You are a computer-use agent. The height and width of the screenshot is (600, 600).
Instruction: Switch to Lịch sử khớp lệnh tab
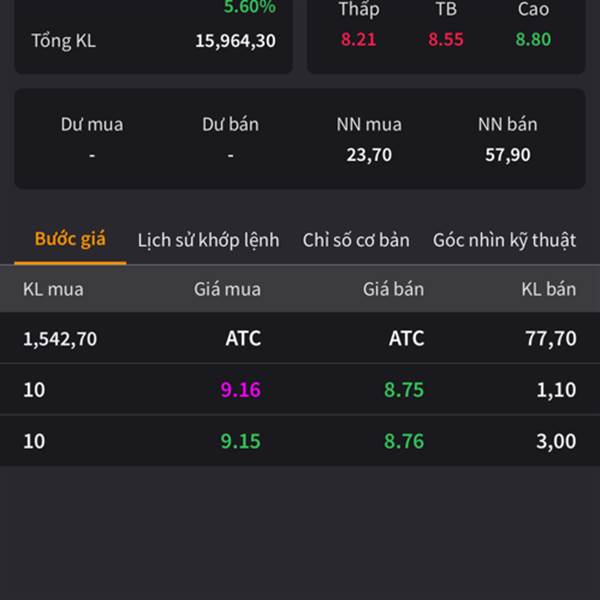point(208,240)
